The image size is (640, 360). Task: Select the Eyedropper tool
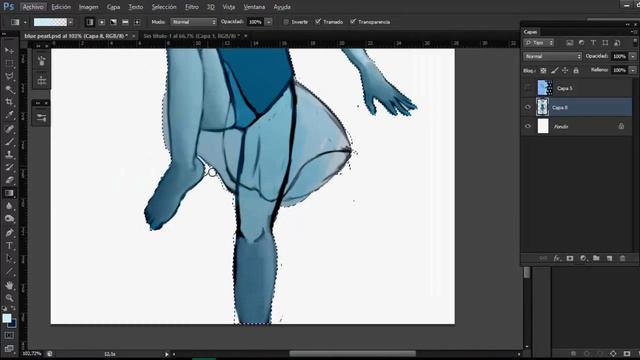click(x=9, y=115)
